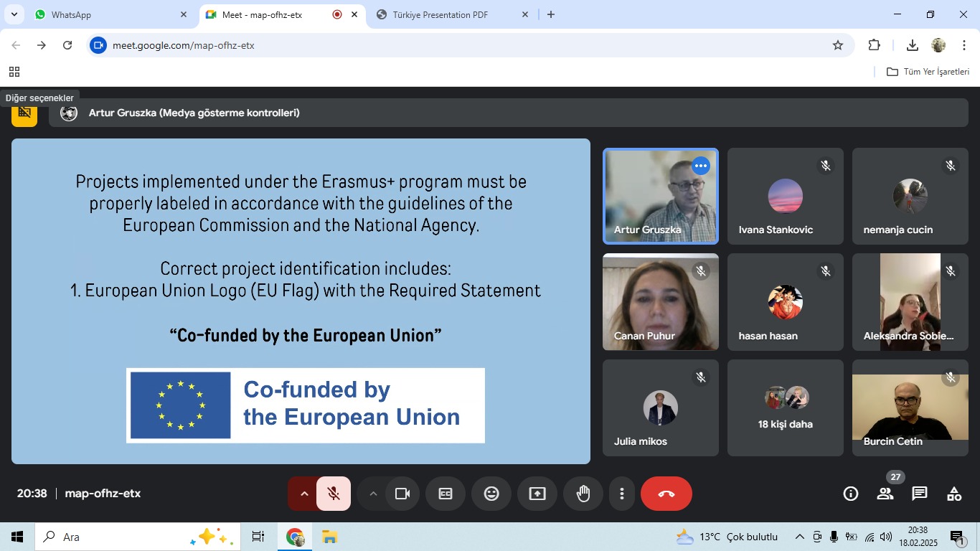Click the Canan Puhur video tile

pos(661,302)
